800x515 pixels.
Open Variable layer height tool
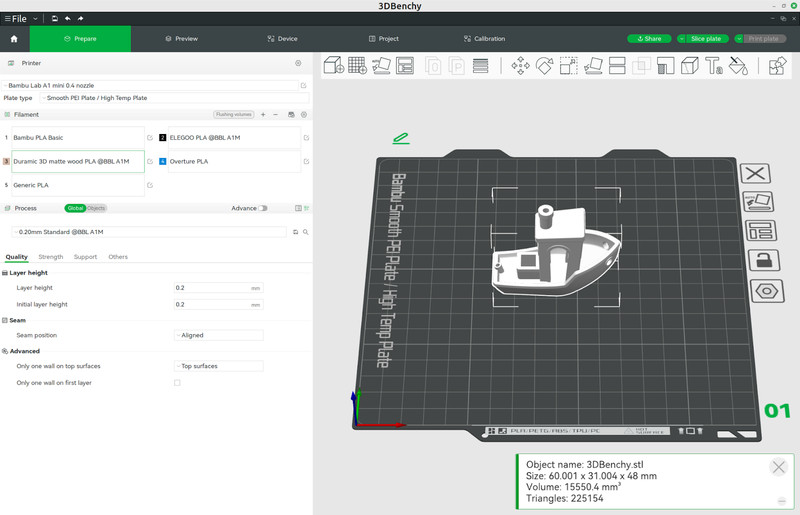coord(480,65)
